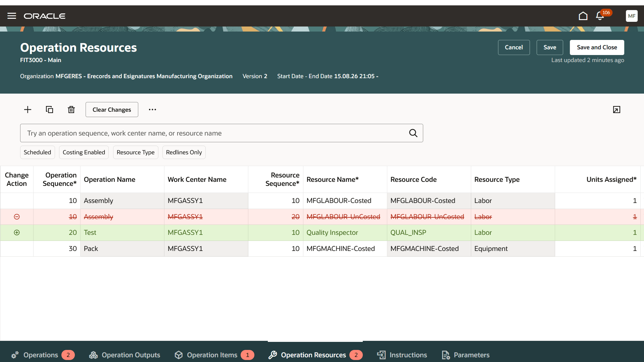The height and width of the screenshot is (362, 644).
Task: Click MFGASSY1 work center in Pack row
Action: (x=206, y=249)
